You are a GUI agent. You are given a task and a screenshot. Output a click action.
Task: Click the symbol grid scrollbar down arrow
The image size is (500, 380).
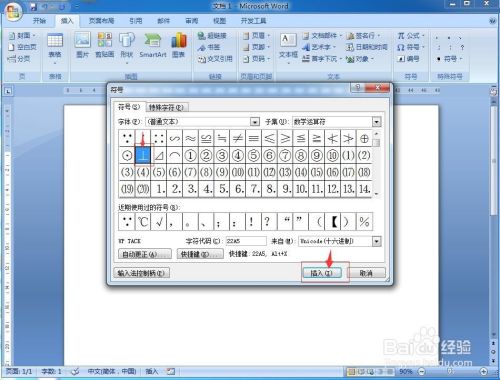pos(376,194)
